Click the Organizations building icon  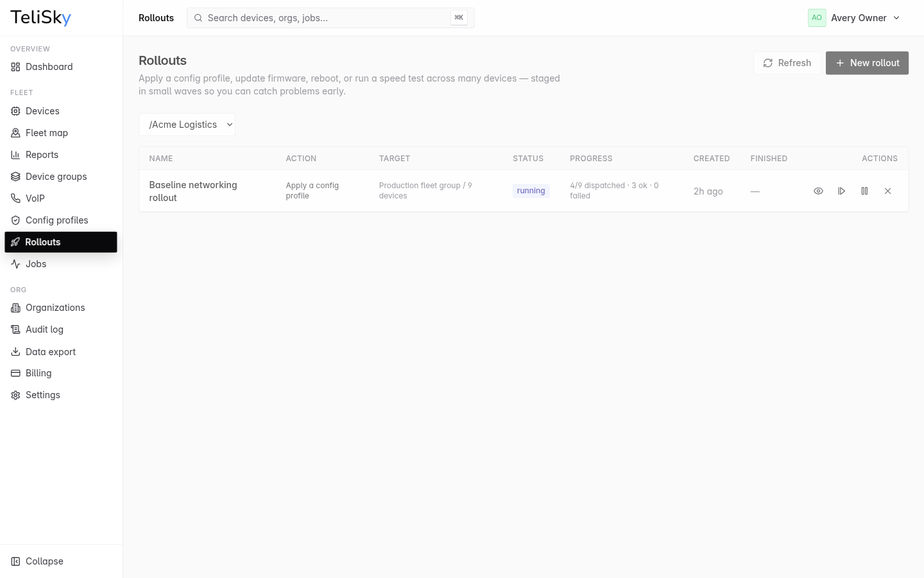point(15,308)
